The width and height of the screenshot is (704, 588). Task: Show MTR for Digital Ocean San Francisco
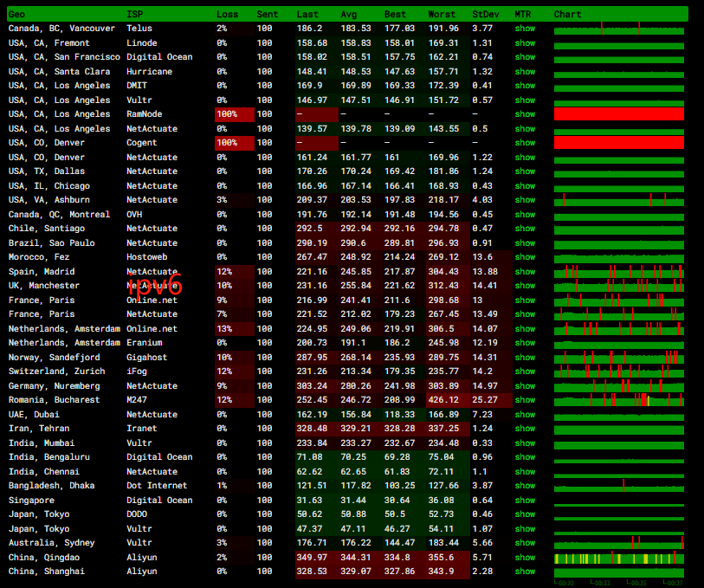(525, 57)
